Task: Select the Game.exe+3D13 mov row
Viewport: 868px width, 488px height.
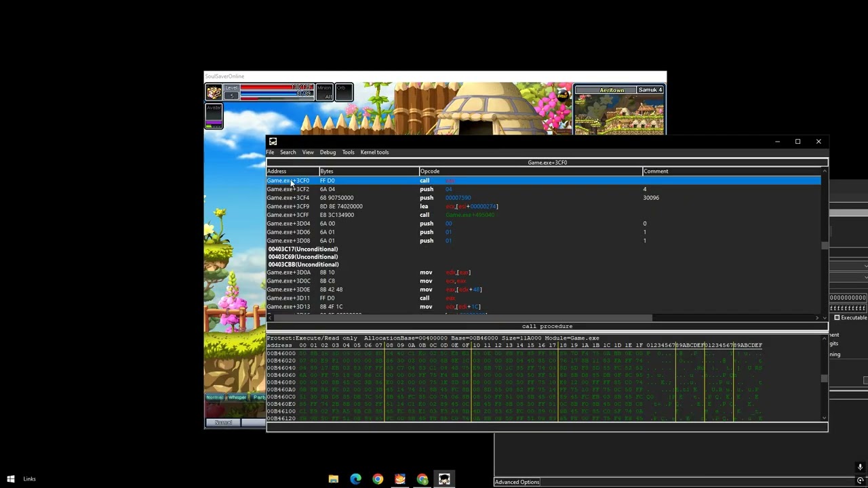Action: click(543, 307)
